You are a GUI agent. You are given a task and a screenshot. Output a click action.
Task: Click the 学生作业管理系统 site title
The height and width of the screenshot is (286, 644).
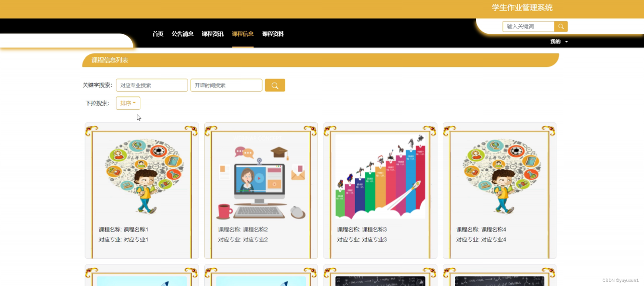(x=522, y=8)
